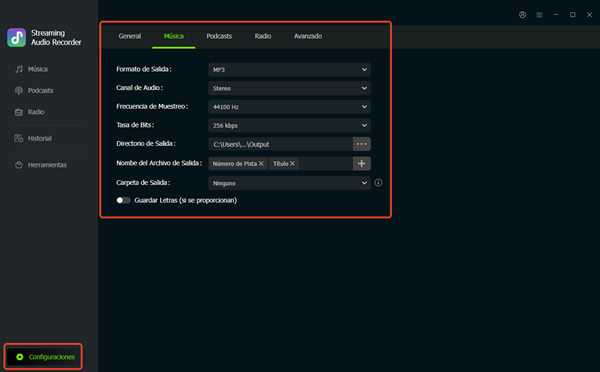Open the Radio section in sidebar
This screenshot has width=600, height=372.
point(29,112)
